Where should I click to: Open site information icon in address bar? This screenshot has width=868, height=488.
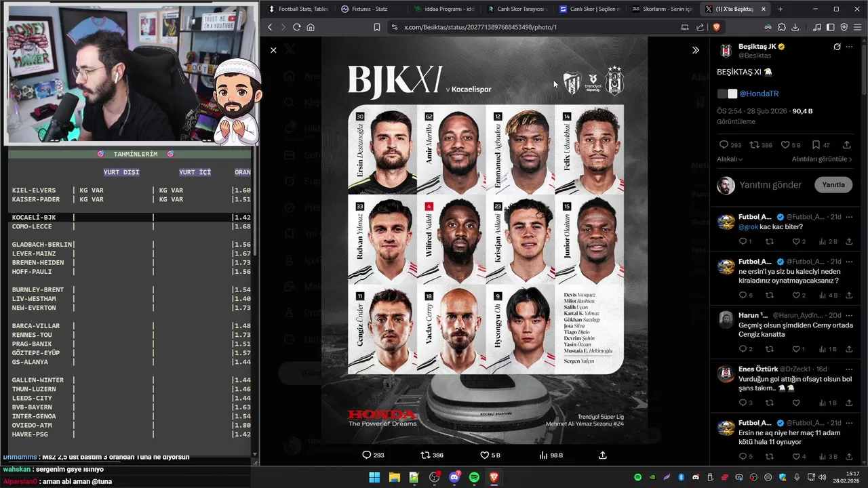pyautogui.click(x=394, y=27)
